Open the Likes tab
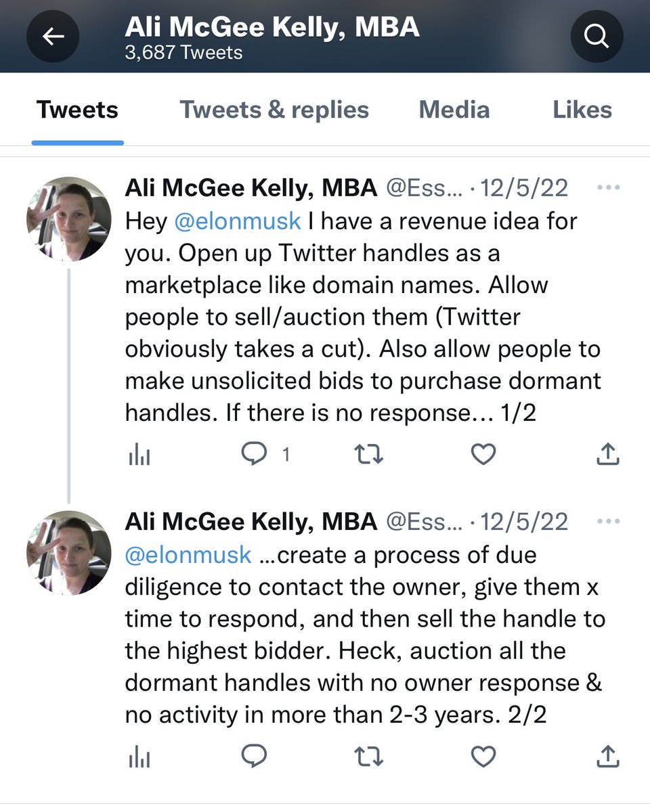The height and width of the screenshot is (812, 650). point(582,110)
